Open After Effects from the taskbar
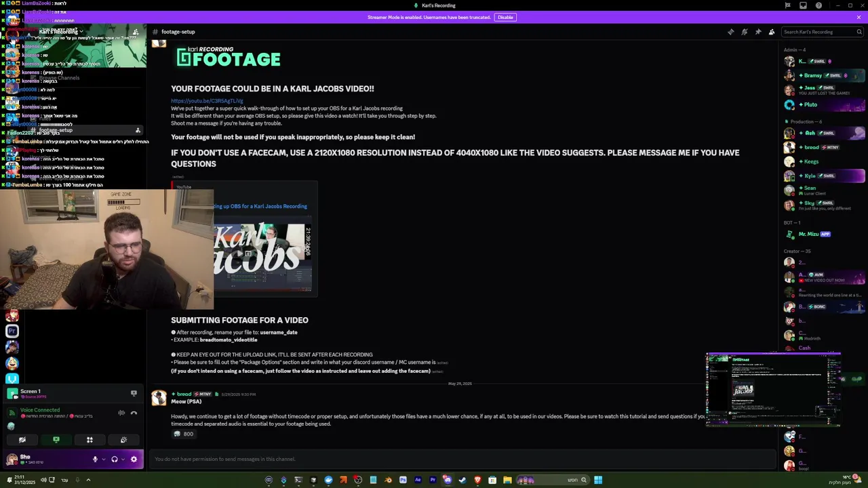This screenshot has width=868, height=488. (418, 480)
